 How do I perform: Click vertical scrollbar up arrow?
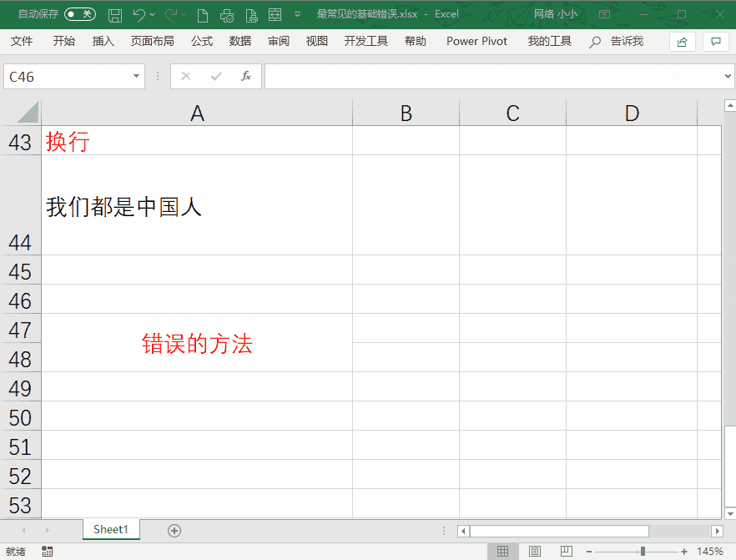[730, 106]
